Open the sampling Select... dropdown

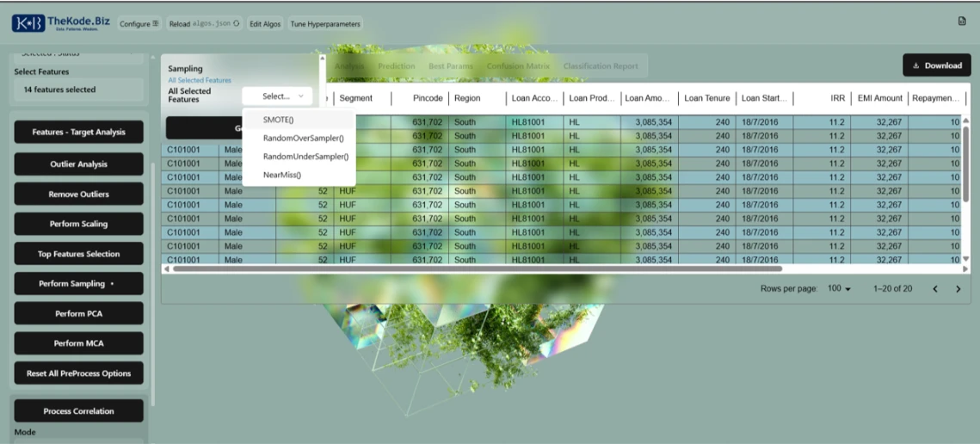pyautogui.click(x=277, y=96)
